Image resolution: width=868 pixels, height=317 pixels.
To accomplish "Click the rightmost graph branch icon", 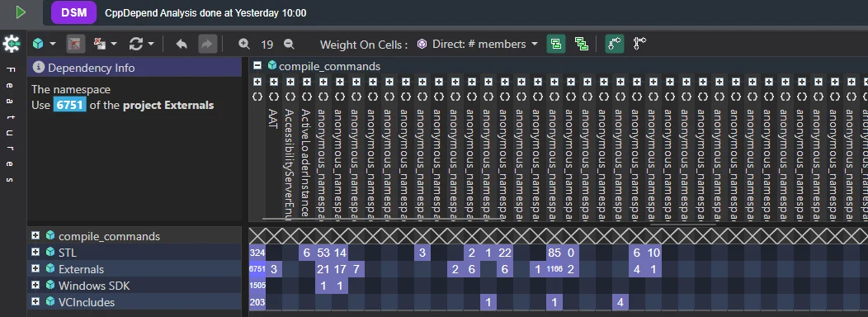I will pos(639,44).
